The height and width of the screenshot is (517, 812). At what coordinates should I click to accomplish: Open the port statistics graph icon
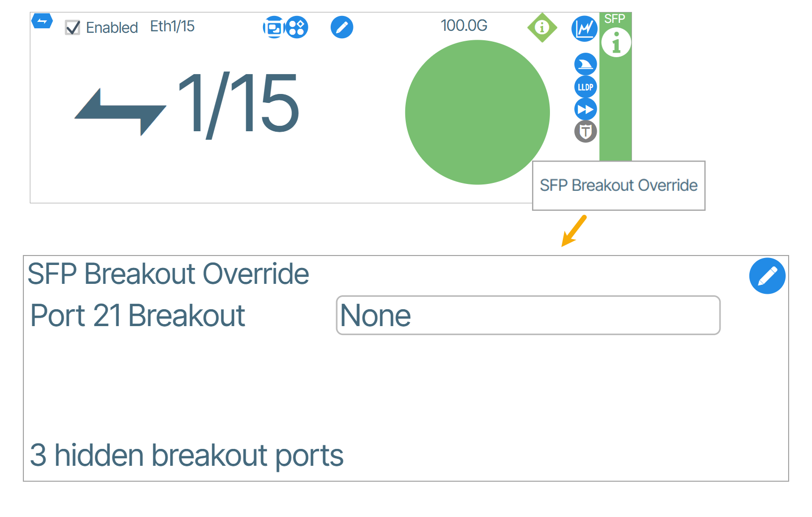point(584,29)
